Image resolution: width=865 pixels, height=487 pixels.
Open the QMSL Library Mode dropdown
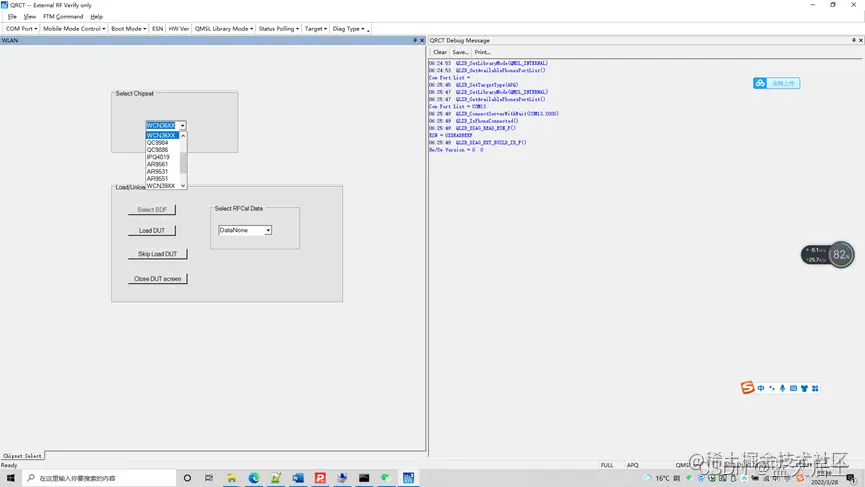click(x=223, y=29)
